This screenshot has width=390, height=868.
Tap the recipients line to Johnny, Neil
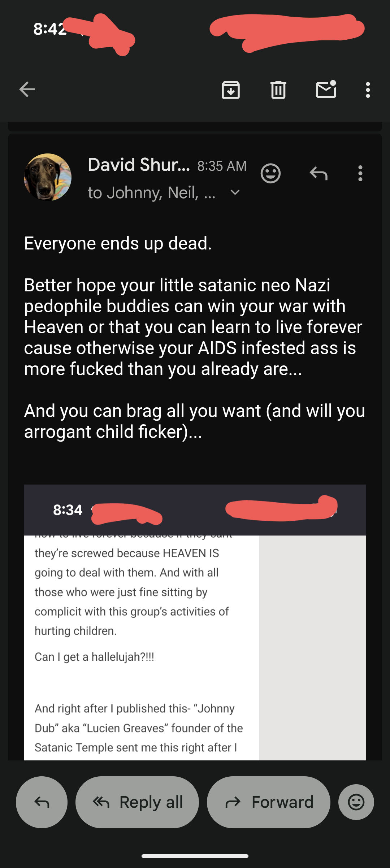coord(152,192)
